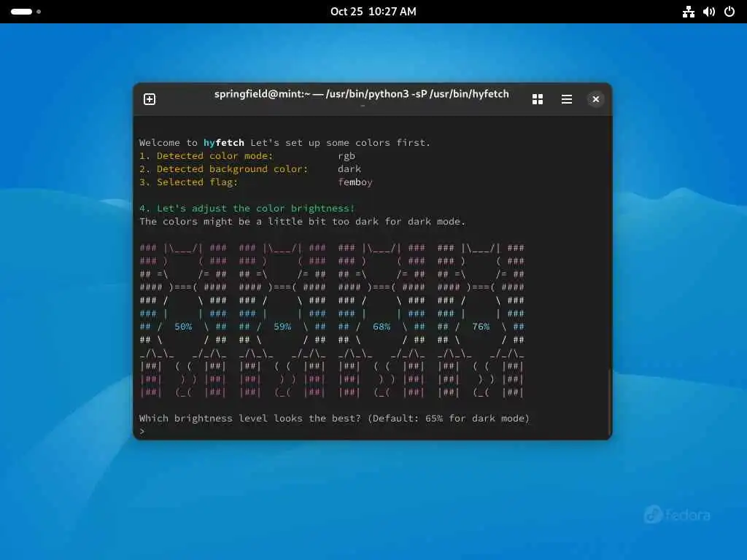Image resolution: width=747 pixels, height=560 pixels.
Task: Close the terminal window
Action: (x=595, y=99)
